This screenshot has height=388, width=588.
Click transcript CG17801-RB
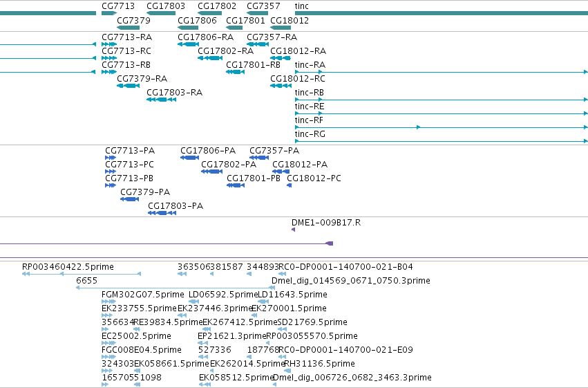point(253,65)
